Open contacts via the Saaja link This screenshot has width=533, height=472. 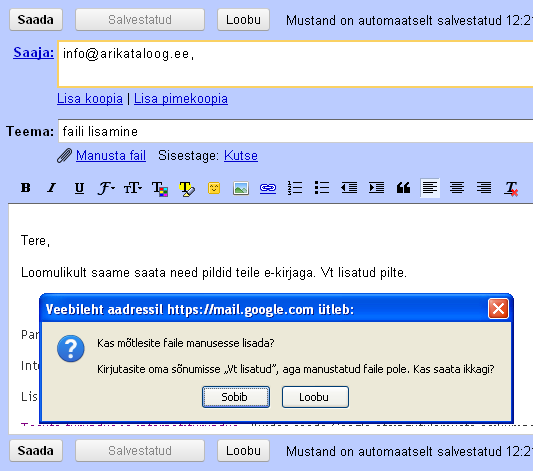pyautogui.click(x=33, y=53)
